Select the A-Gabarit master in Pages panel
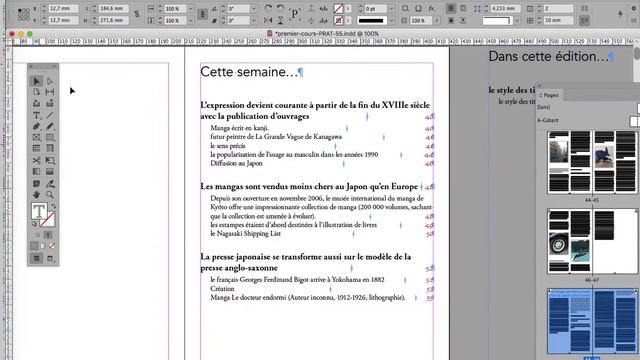The image size is (640, 360). tap(548, 120)
